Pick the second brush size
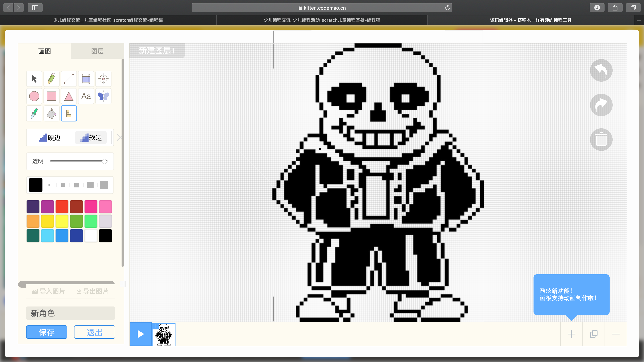644x362 pixels. (63, 185)
